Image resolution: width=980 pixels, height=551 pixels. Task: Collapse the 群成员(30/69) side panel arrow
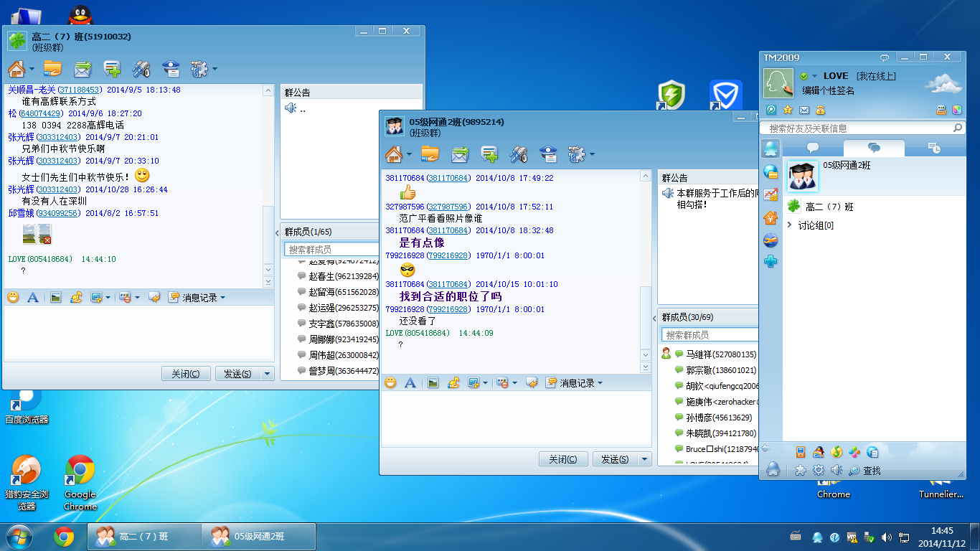pos(654,318)
